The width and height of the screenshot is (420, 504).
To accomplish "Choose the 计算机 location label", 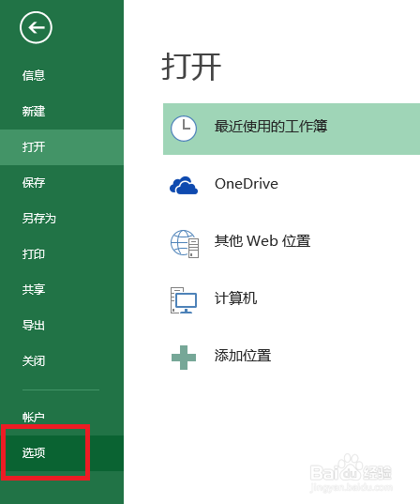I will click(235, 298).
